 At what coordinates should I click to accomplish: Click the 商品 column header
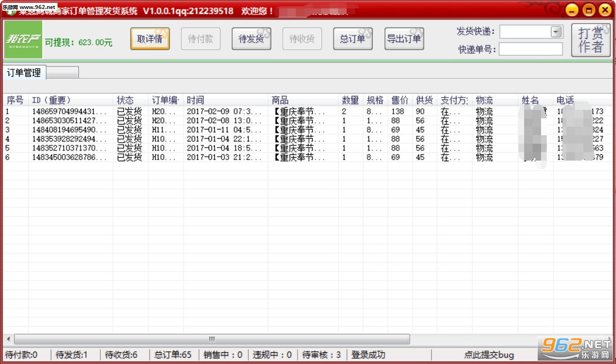[x=303, y=100]
